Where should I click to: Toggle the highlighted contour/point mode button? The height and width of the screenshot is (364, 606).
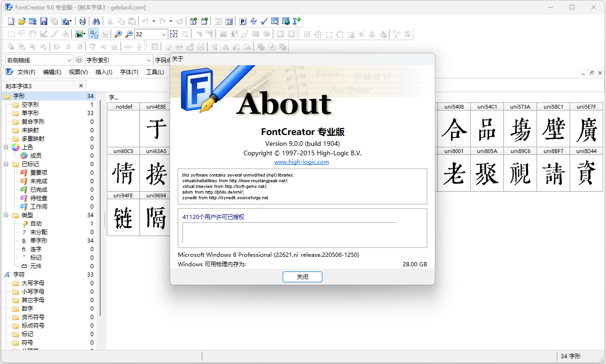coord(94,34)
